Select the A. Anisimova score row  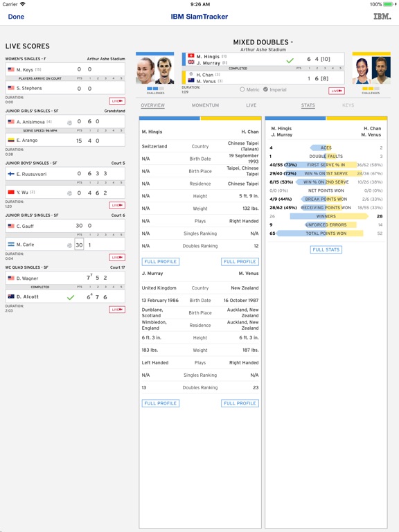65,121
